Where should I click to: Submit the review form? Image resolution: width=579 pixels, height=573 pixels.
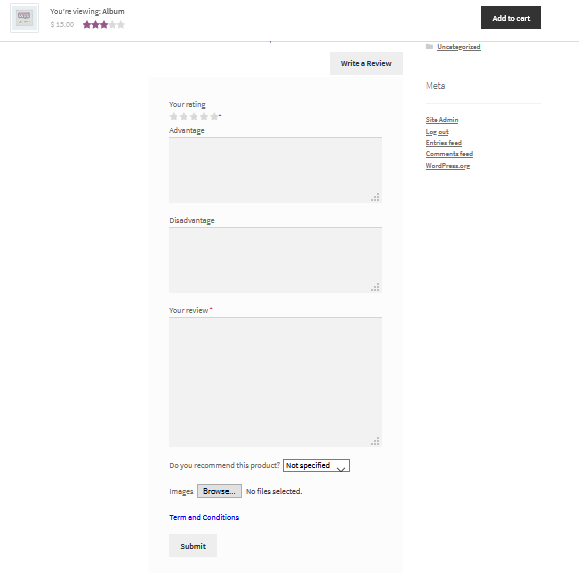point(193,546)
